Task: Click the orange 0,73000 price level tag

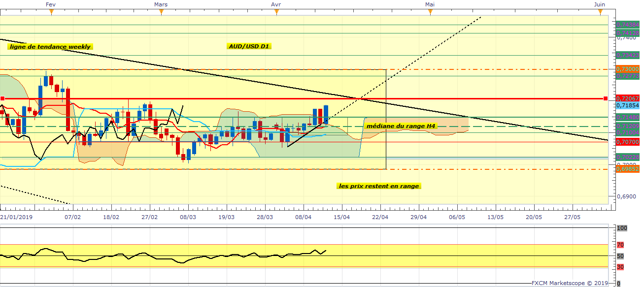Action: [629, 69]
